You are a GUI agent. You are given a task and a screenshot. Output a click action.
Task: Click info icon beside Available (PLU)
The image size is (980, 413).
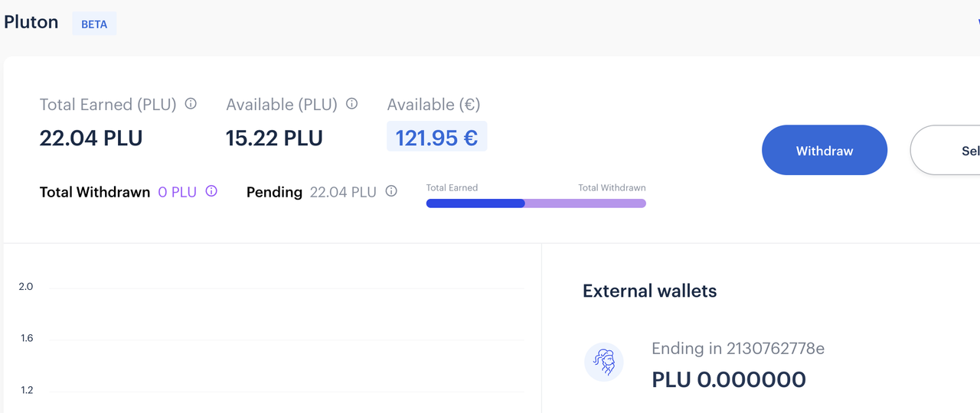pyautogui.click(x=352, y=103)
